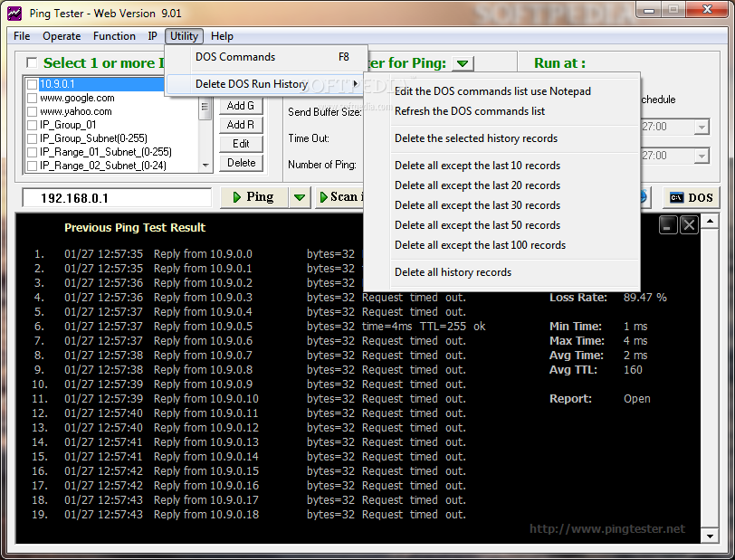
Task: Open the http://www.pingtester.net link
Action: [607, 529]
